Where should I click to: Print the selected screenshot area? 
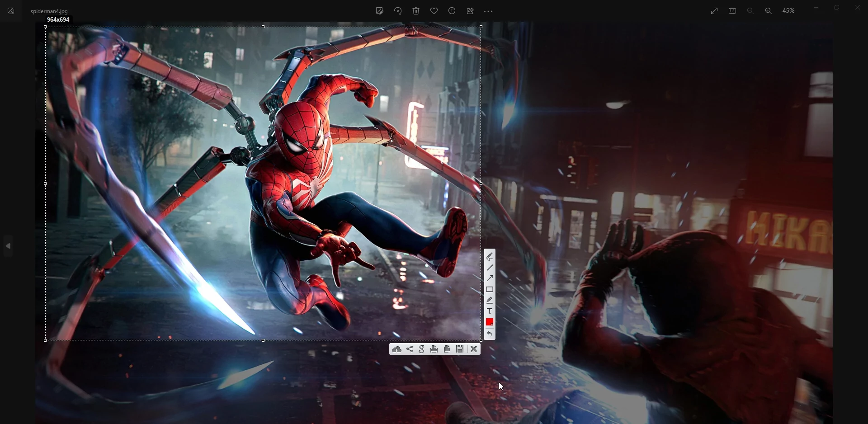pyautogui.click(x=434, y=349)
